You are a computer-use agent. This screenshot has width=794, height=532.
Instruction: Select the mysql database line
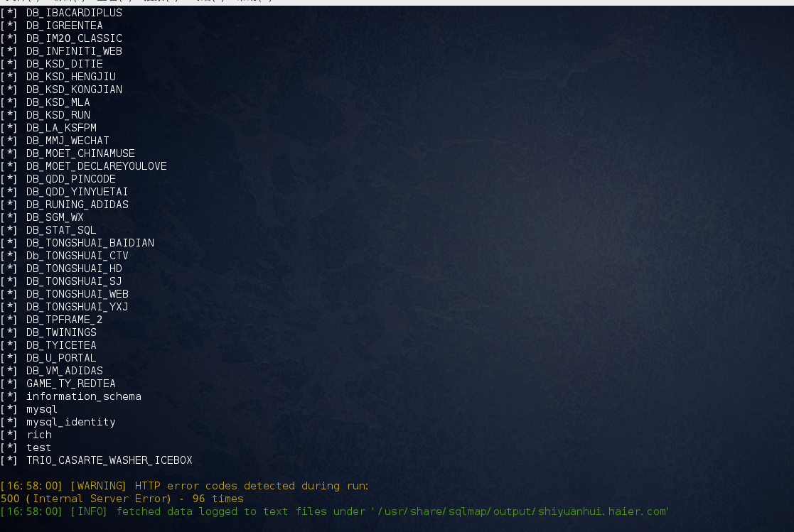[41, 409]
